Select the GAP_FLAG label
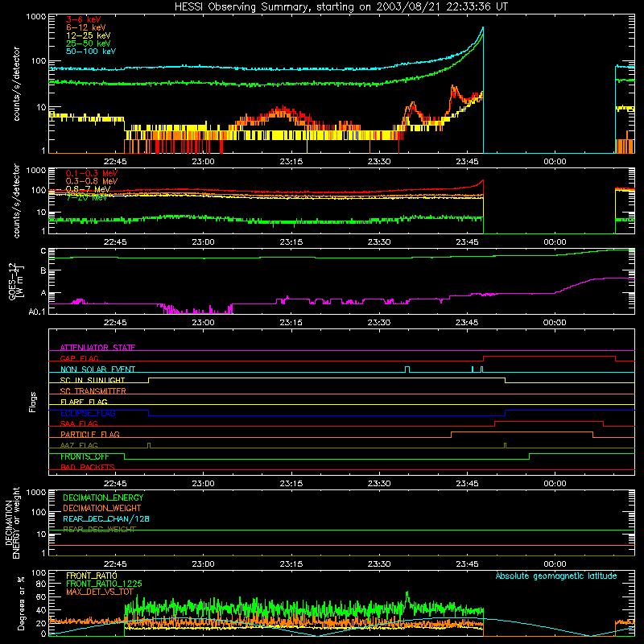 click(x=79, y=358)
